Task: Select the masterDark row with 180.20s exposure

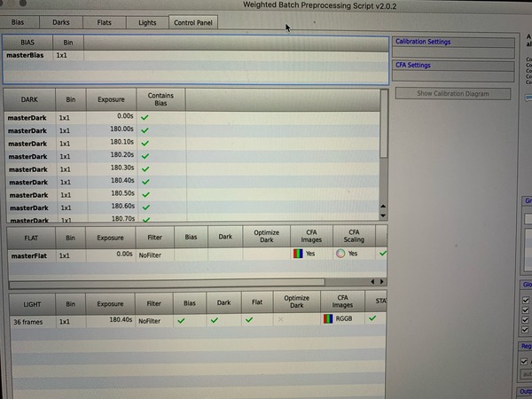Action: [x=192, y=156]
